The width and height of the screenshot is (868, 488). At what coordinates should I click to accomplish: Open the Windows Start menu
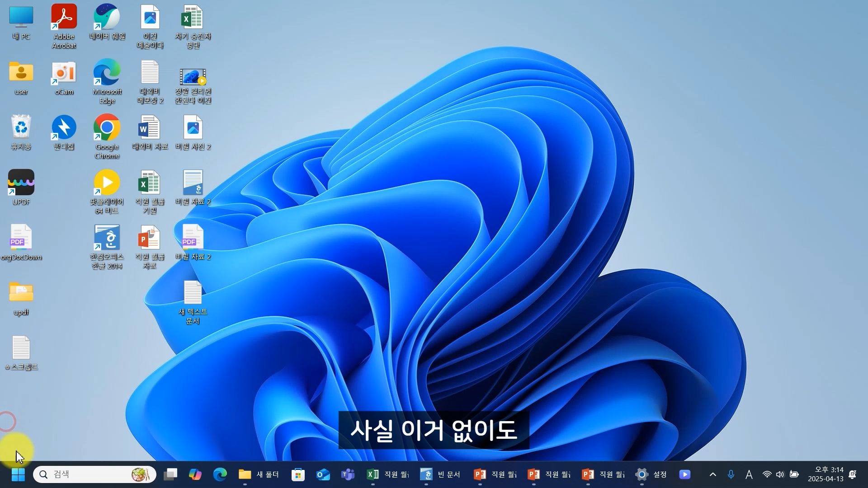coord(18,474)
